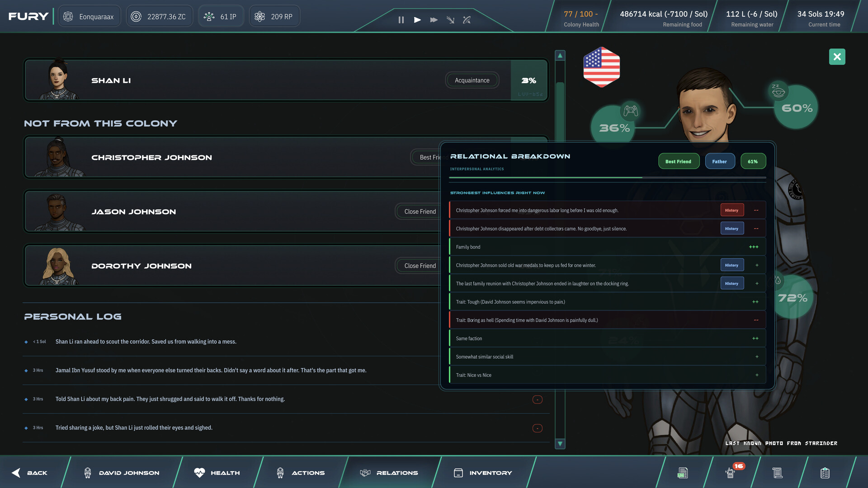The width and height of the screenshot is (868, 488).
Task: Set speed to fast forward
Action: pyautogui.click(x=434, y=20)
